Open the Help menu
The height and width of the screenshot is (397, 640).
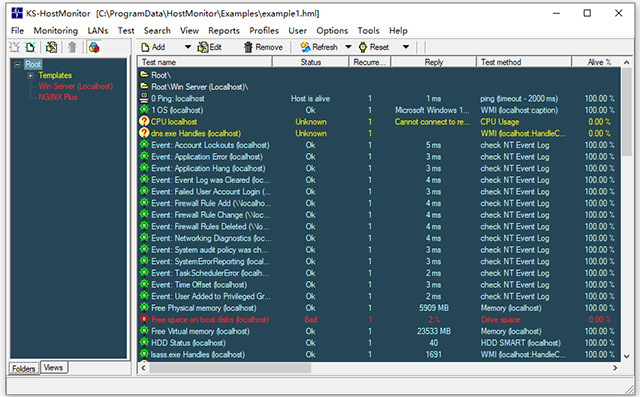point(398,31)
